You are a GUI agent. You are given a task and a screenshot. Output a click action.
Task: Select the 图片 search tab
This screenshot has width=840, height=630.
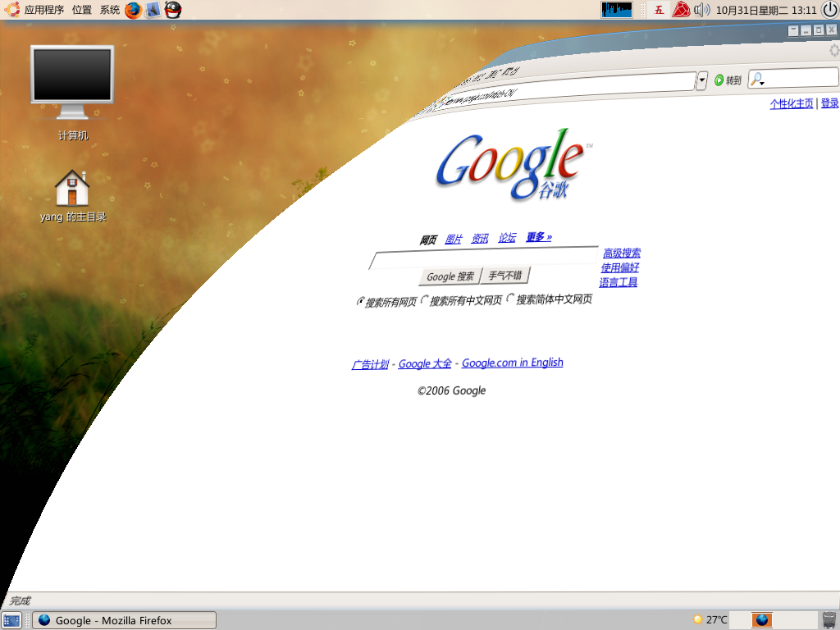pyautogui.click(x=453, y=239)
